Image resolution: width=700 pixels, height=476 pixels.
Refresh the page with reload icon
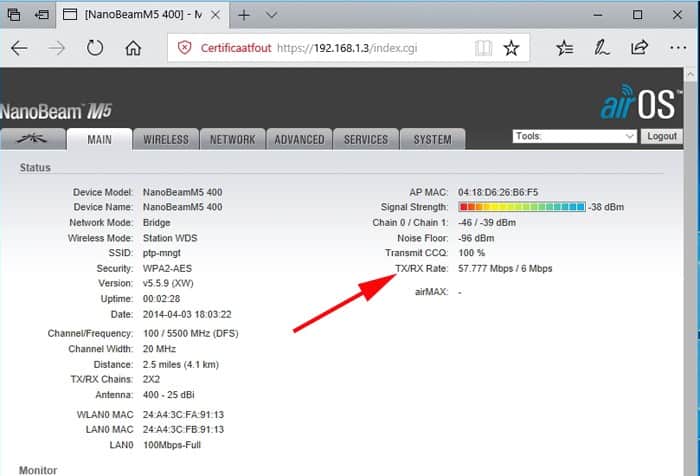95,48
